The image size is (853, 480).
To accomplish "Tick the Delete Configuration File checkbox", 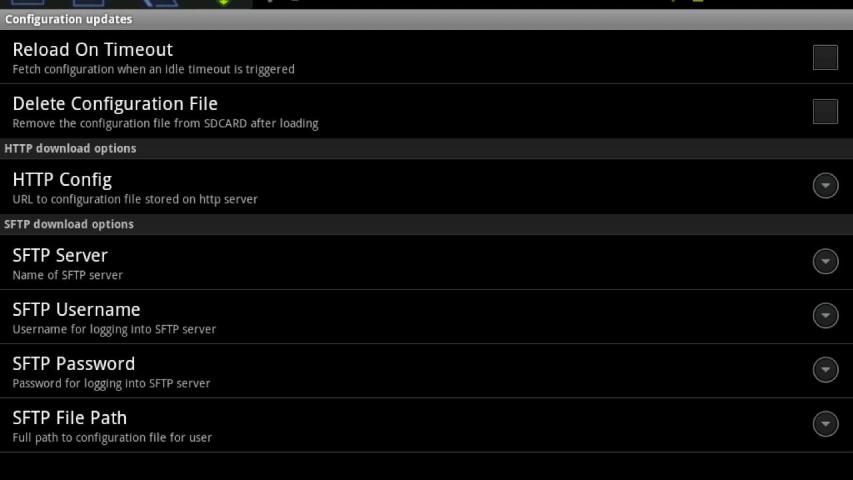I will pyautogui.click(x=825, y=111).
